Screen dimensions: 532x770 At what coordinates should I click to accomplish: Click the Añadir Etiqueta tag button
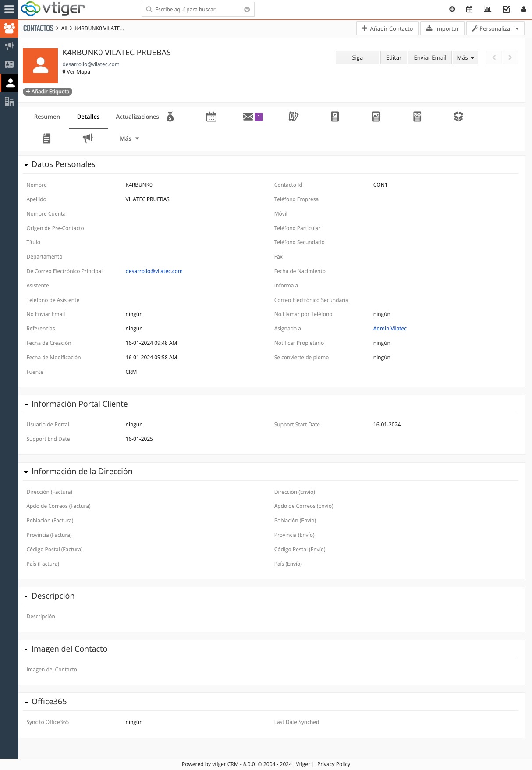tap(48, 92)
